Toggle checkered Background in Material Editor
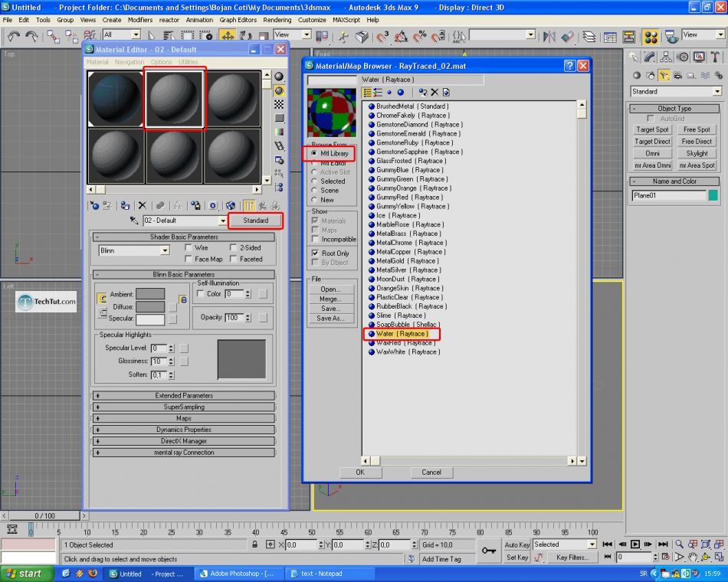Viewport: 728px width, 582px height. (x=279, y=104)
